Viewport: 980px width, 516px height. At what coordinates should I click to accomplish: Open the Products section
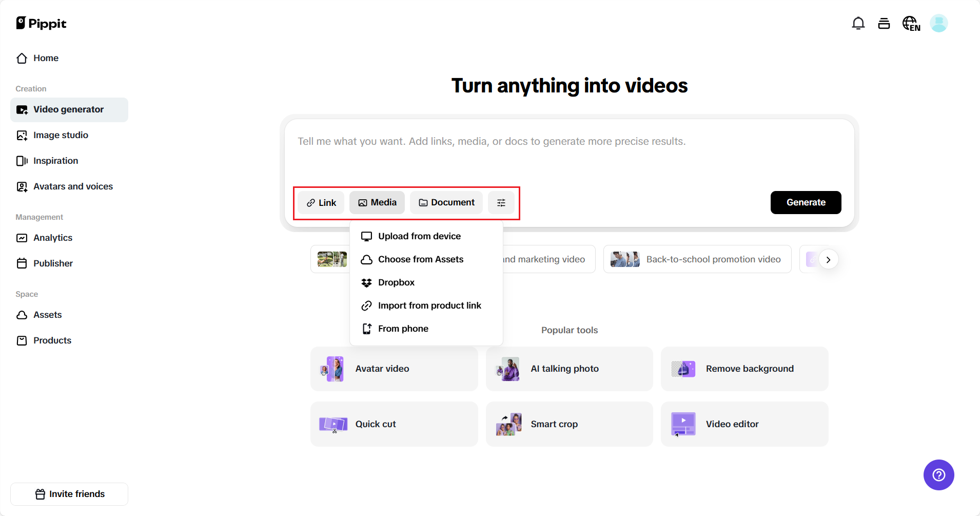[52, 340]
